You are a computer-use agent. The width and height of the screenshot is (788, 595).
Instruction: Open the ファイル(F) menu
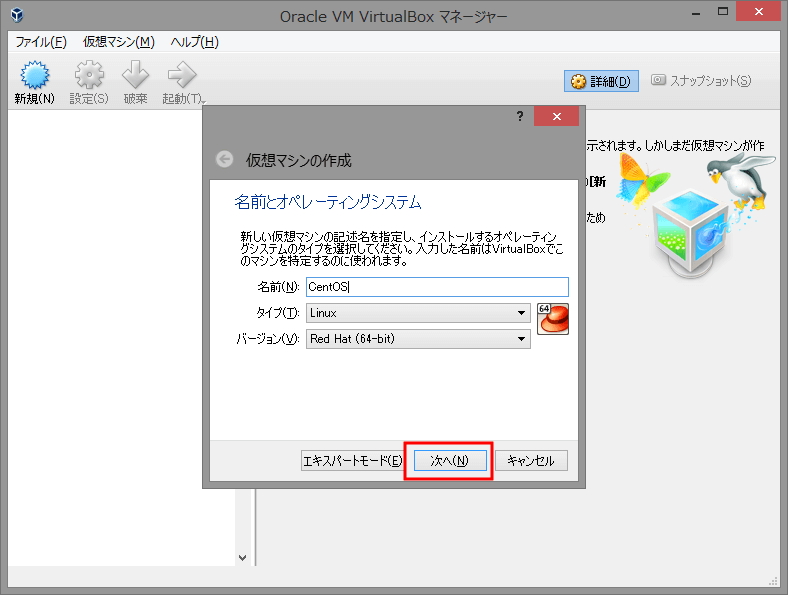40,42
